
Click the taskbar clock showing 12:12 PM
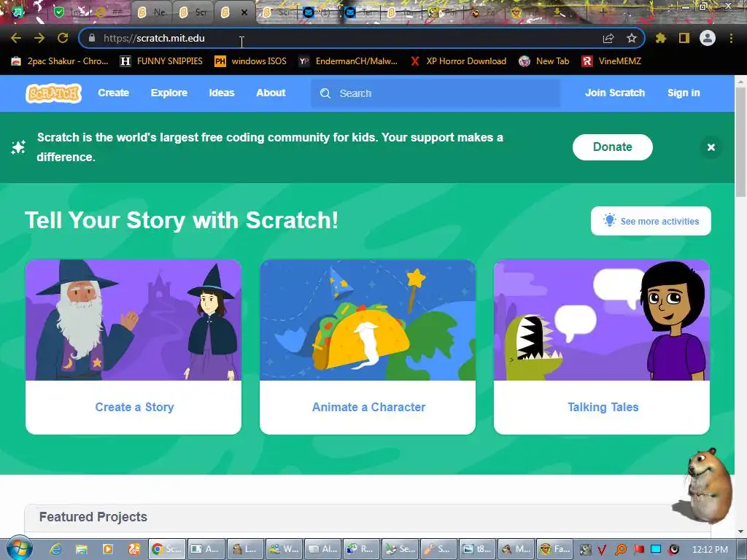(x=710, y=550)
